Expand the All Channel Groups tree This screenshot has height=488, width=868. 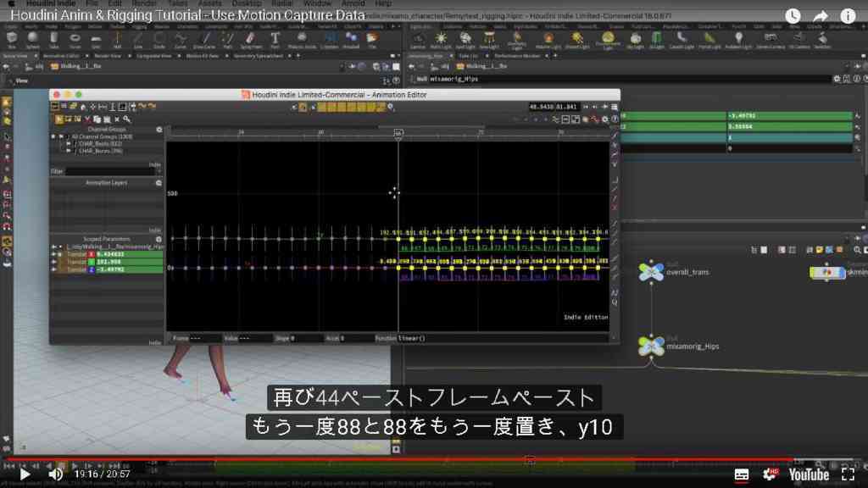click(53, 136)
